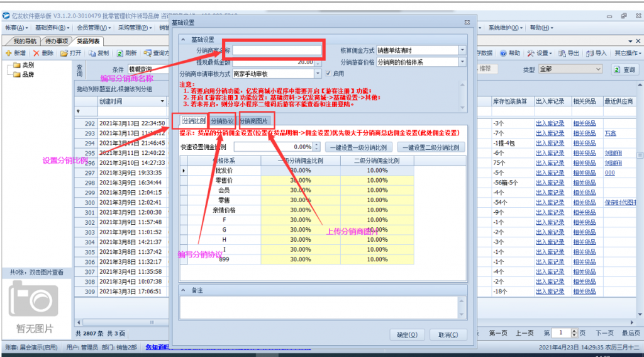This screenshot has width=644, height=357.
Task: Open 出入库记录 link in the -3个 row
Action: (x=550, y=123)
